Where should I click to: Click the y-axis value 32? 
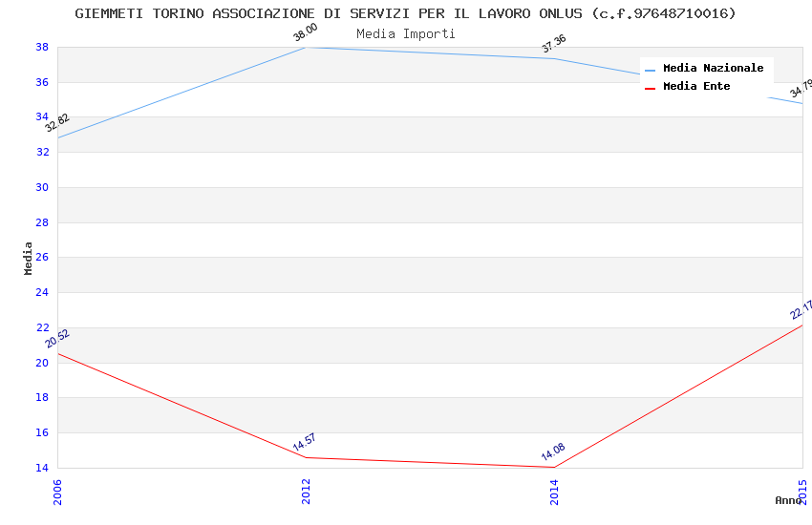[42, 152]
